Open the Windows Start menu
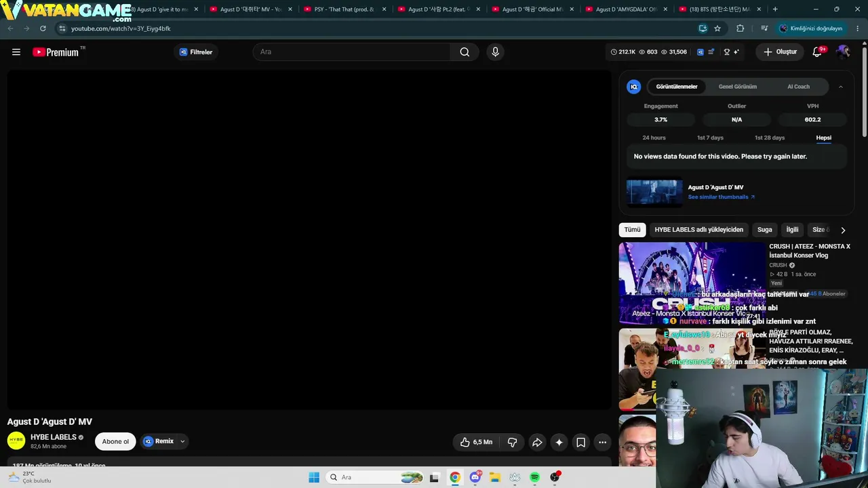 coord(314,477)
